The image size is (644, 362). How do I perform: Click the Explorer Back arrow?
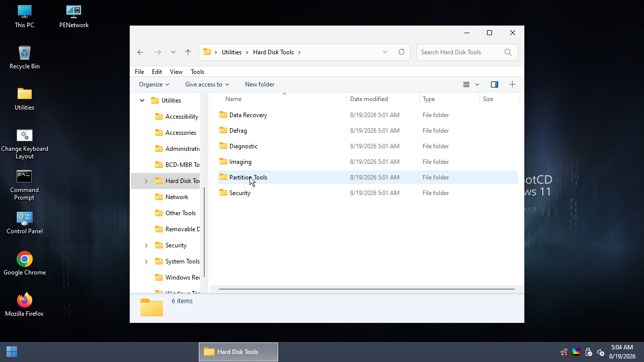coord(140,52)
